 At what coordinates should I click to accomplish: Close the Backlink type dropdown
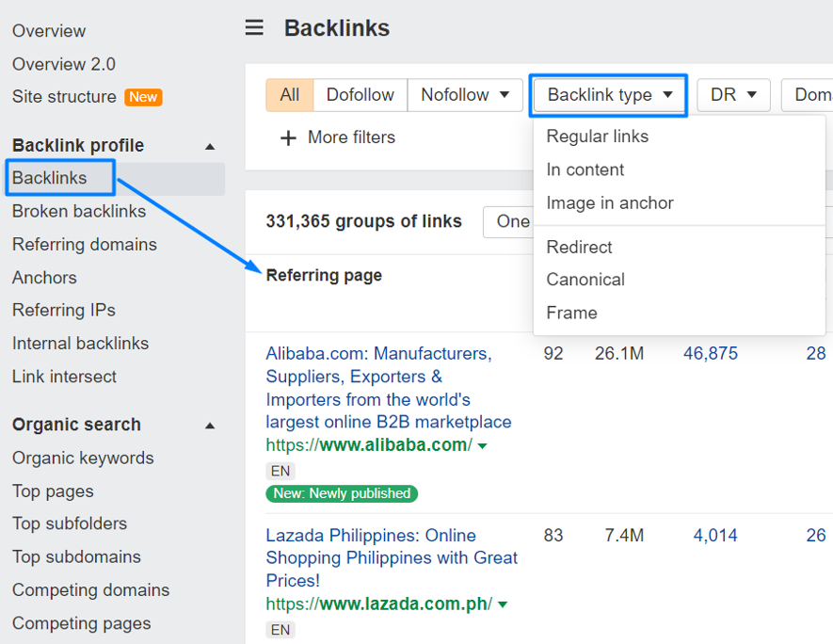point(609,95)
